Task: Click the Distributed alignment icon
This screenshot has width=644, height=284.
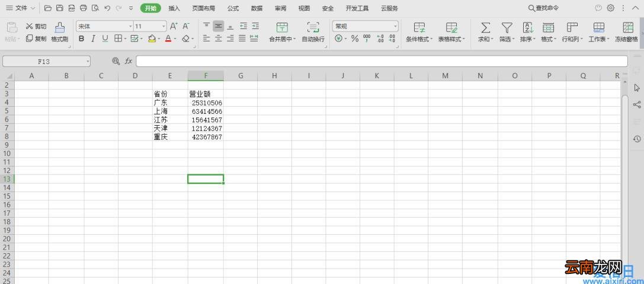Action: (x=254, y=38)
